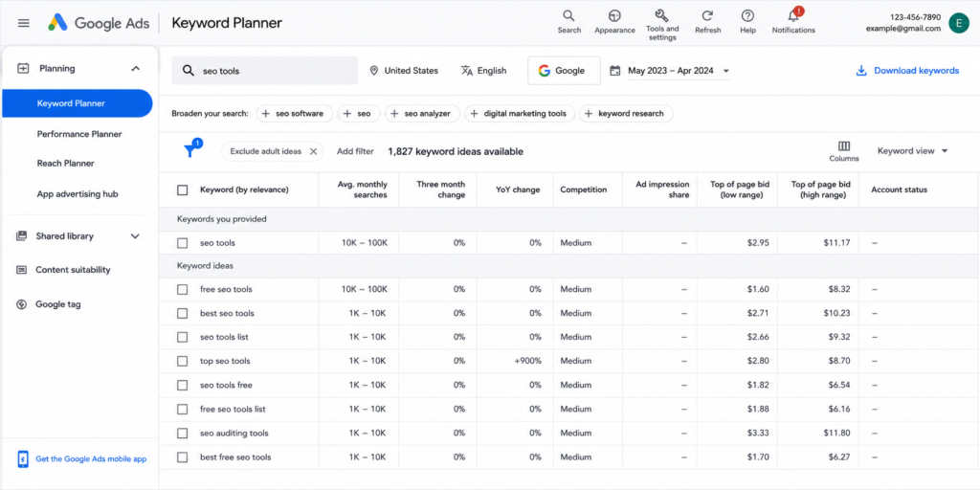Toggle the select-all checkbox in the header
The width and height of the screenshot is (980, 490).
(x=183, y=190)
